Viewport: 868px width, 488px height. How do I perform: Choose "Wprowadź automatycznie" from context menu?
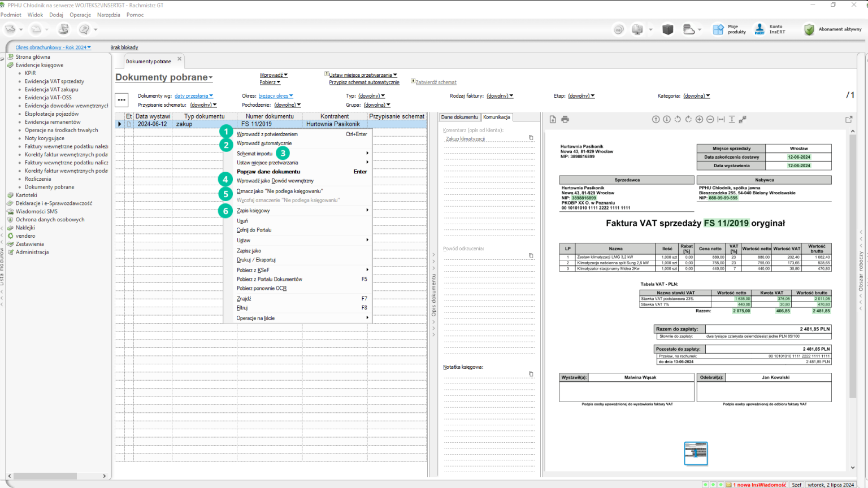[264, 143]
